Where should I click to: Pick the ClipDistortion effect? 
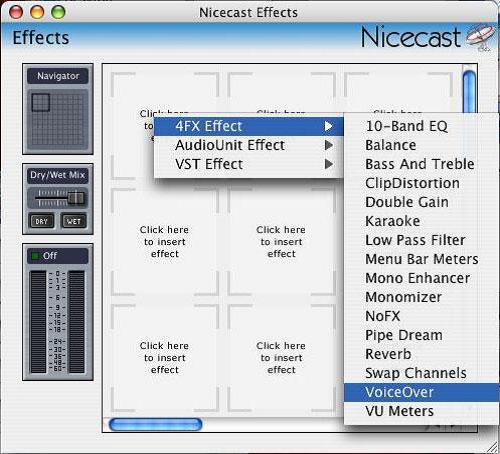click(x=421, y=183)
